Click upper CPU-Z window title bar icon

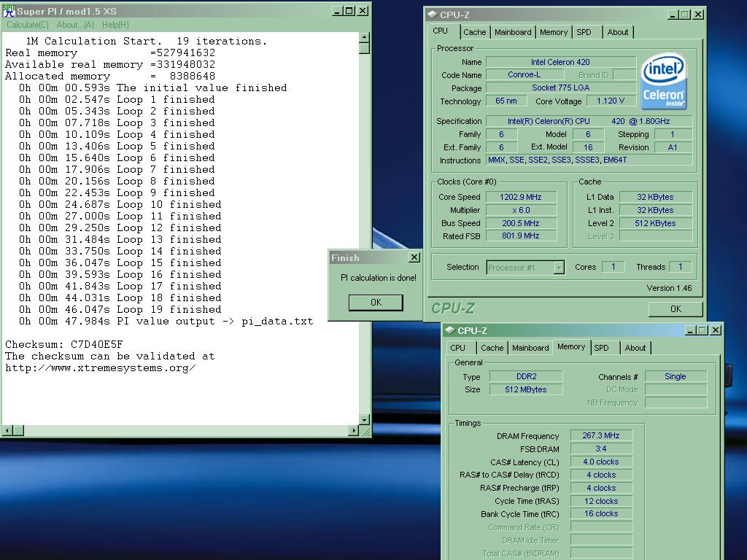tap(433, 15)
